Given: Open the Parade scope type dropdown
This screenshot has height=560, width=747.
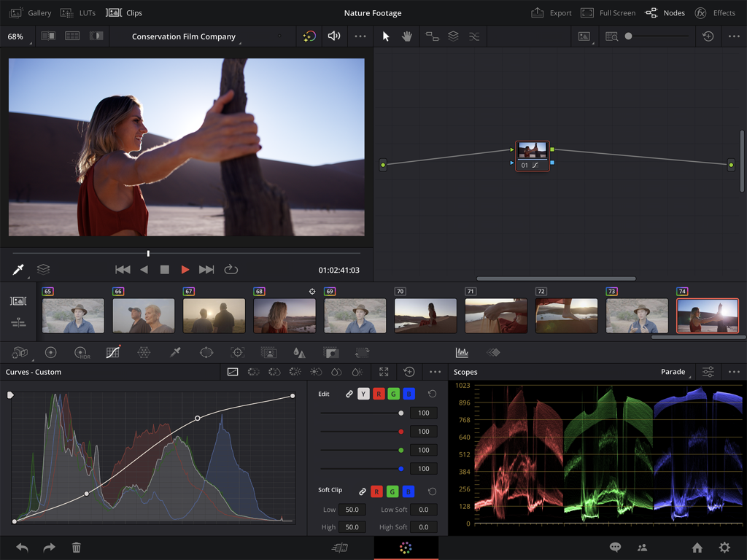Looking at the screenshot, I should tap(673, 372).
